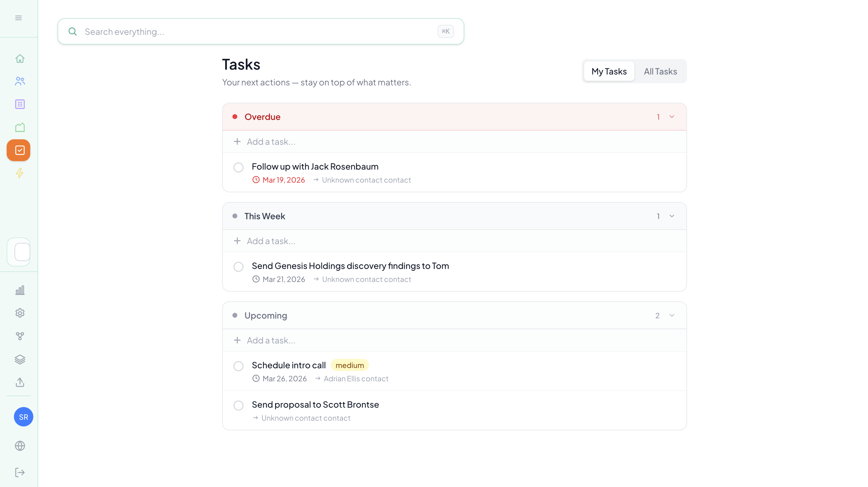Open the lightning Automations icon
The height and width of the screenshot is (487, 868).
pyautogui.click(x=20, y=173)
